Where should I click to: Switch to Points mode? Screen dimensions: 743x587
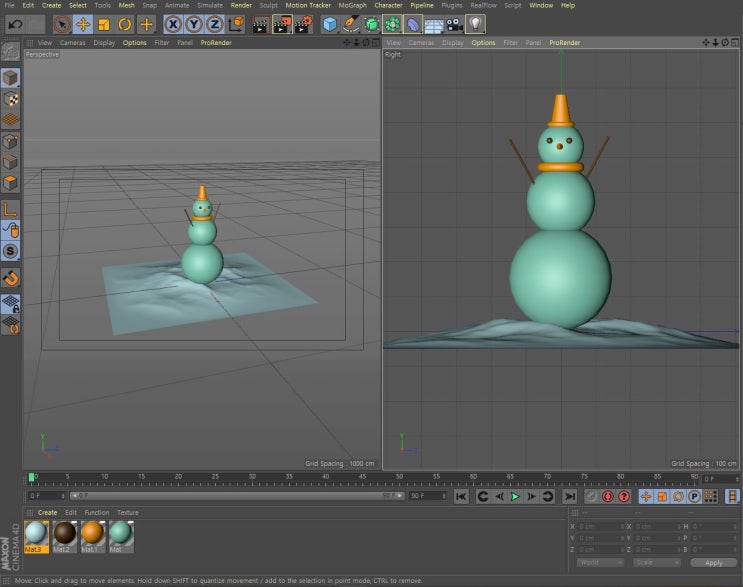10,141
